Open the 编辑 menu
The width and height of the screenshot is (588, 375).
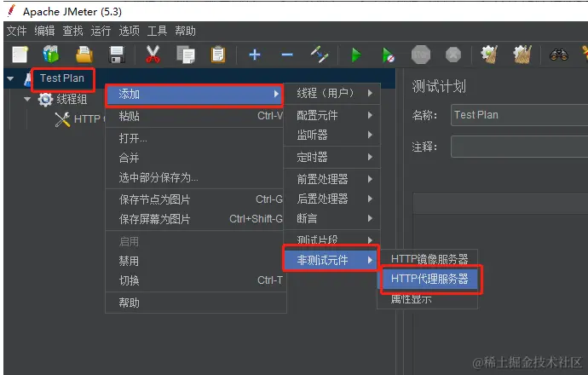point(44,31)
